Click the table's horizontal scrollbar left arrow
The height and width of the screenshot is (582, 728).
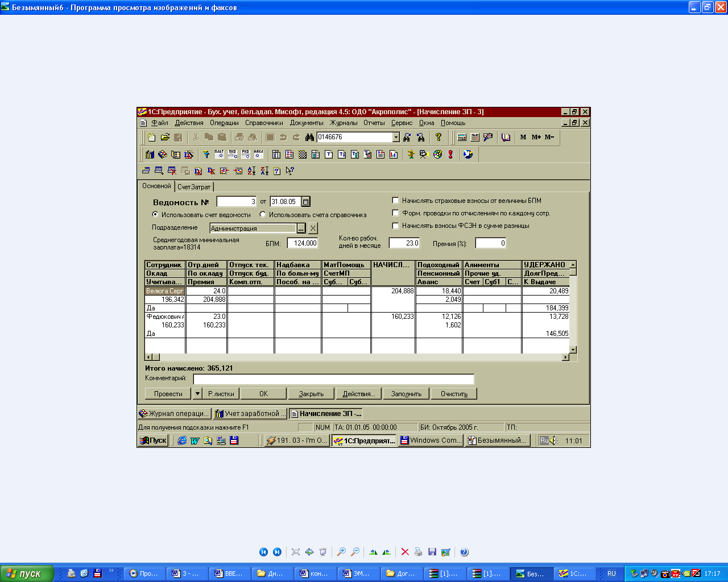pos(149,357)
